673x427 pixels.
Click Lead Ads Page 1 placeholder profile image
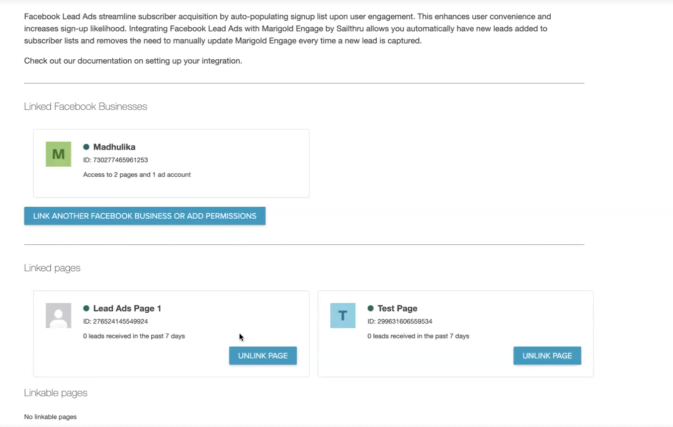pos(59,316)
